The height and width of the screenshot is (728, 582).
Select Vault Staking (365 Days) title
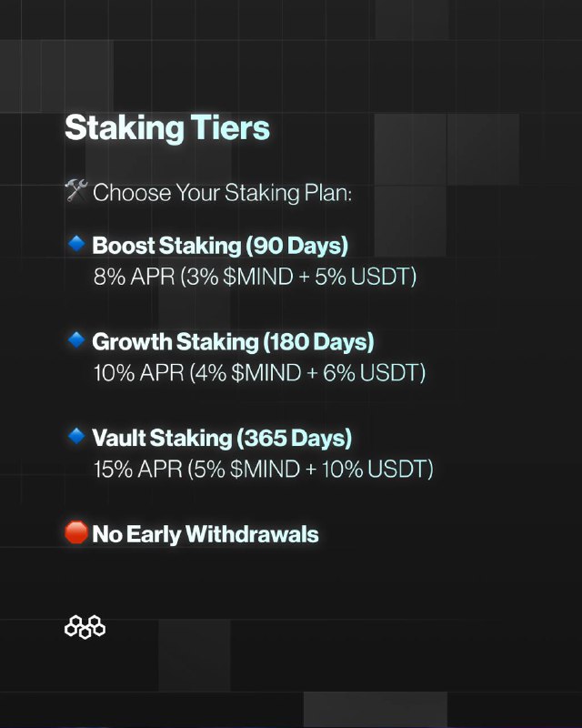click(222, 439)
